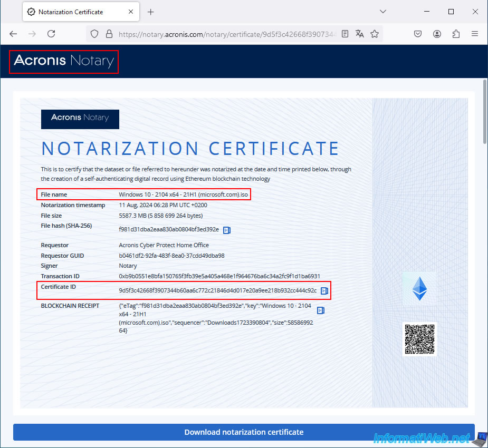The width and height of the screenshot is (488, 448).
Task: Select the file name Windows 10 iso text
Action: [183, 194]
